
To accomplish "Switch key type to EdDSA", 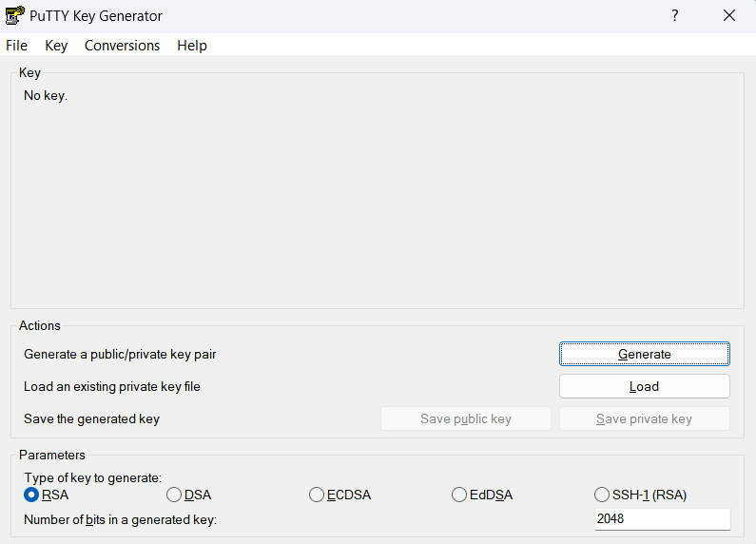I will pos(482,495).
